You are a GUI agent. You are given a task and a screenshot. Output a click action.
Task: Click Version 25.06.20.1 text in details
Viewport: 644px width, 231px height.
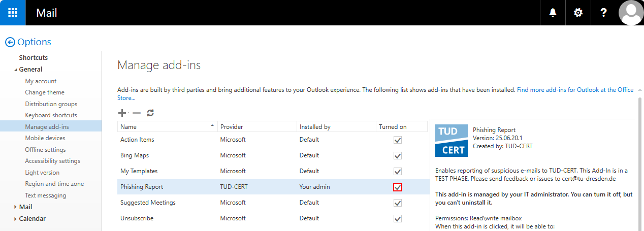497,138
